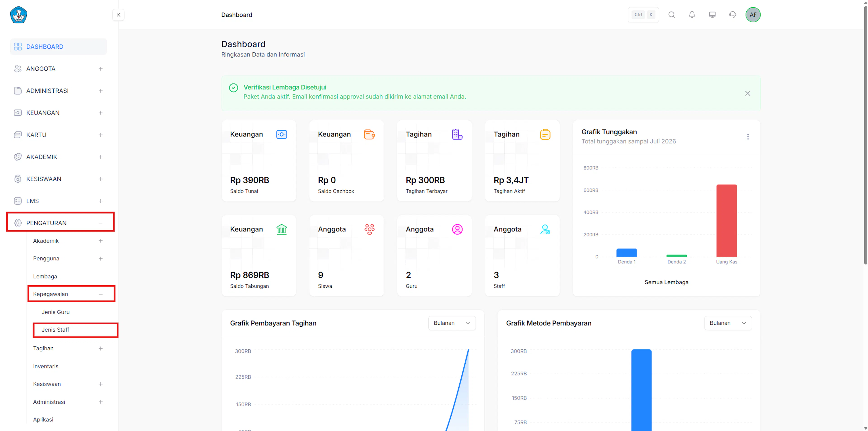868x431 pixels.
Task: Click the page vertical scrollbar
Action: 865,135
